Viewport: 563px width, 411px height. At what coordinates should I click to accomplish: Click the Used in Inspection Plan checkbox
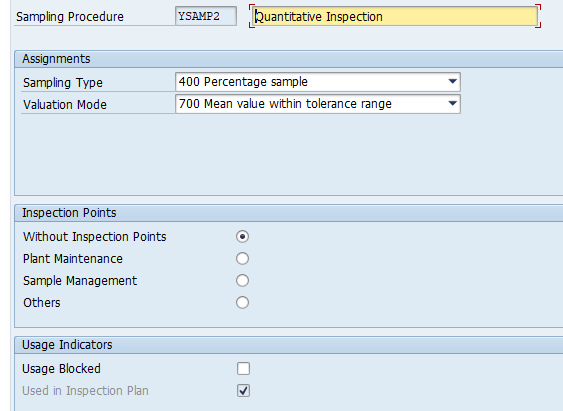click(x=243, y=391)
